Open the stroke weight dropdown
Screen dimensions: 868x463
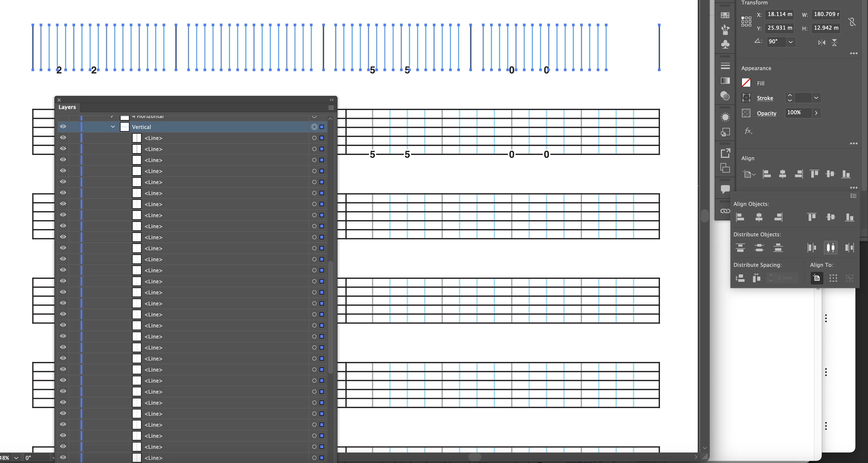pos(816,98)
